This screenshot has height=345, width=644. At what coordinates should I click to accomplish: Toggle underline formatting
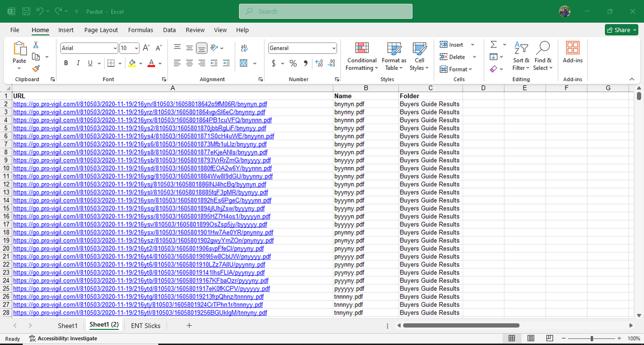coord(89,63)
